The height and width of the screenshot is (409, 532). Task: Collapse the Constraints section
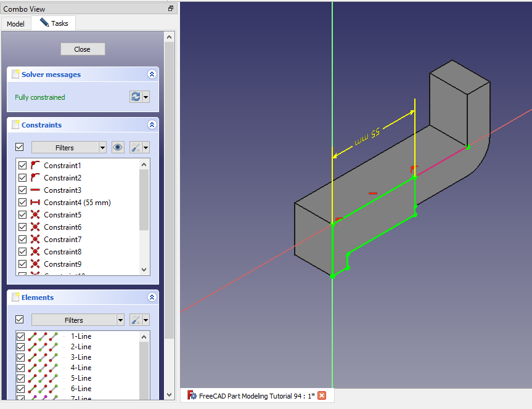(x=152, y=125)
